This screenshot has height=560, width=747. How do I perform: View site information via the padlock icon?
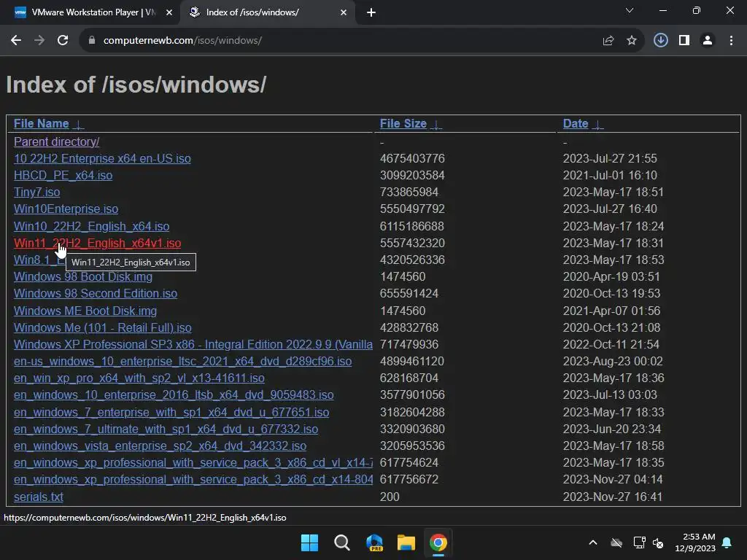[92, 41]
